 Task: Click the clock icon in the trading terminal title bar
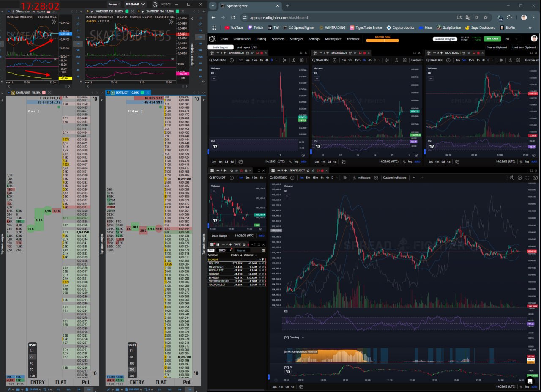(x=155, y=5)
